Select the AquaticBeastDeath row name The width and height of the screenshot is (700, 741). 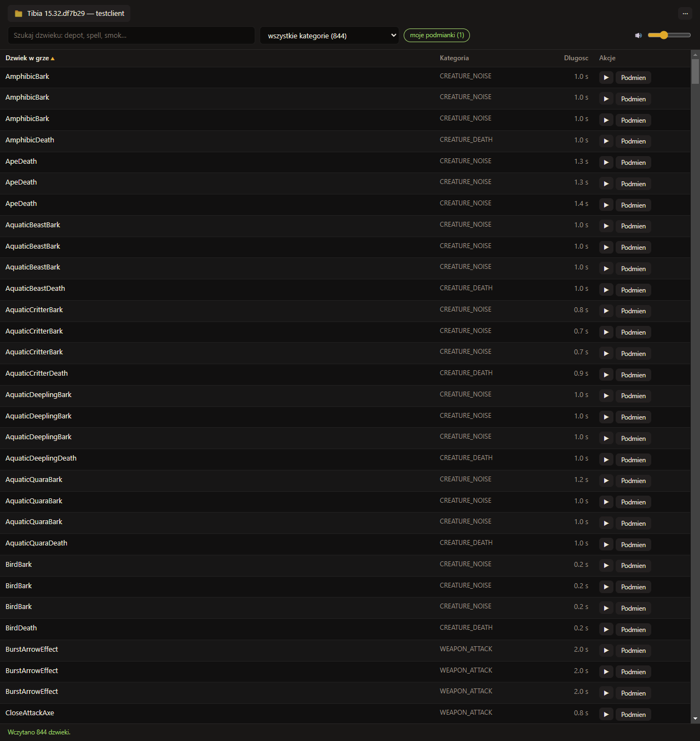click(35, 289)
